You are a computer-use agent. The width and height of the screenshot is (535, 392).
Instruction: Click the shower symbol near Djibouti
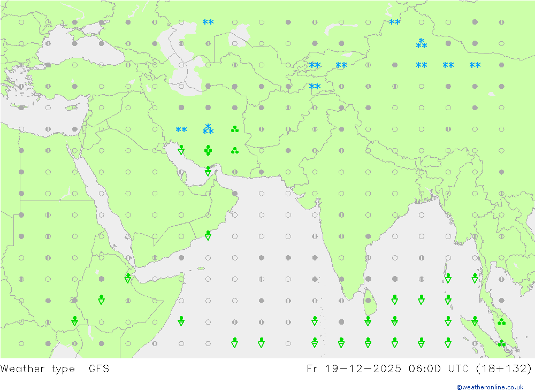[x=128, y=279]
